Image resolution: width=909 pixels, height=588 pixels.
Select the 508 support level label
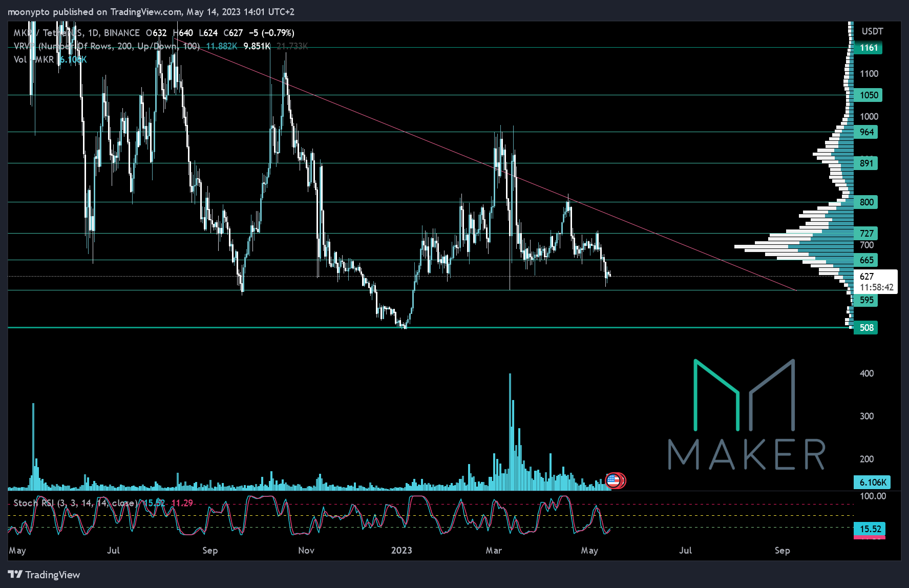[866, 328]
